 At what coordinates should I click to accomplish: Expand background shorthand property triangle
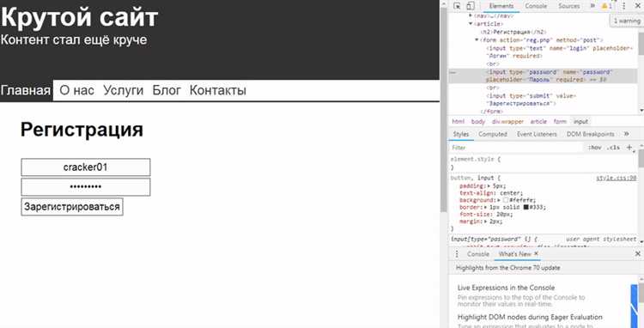point(500,200)
